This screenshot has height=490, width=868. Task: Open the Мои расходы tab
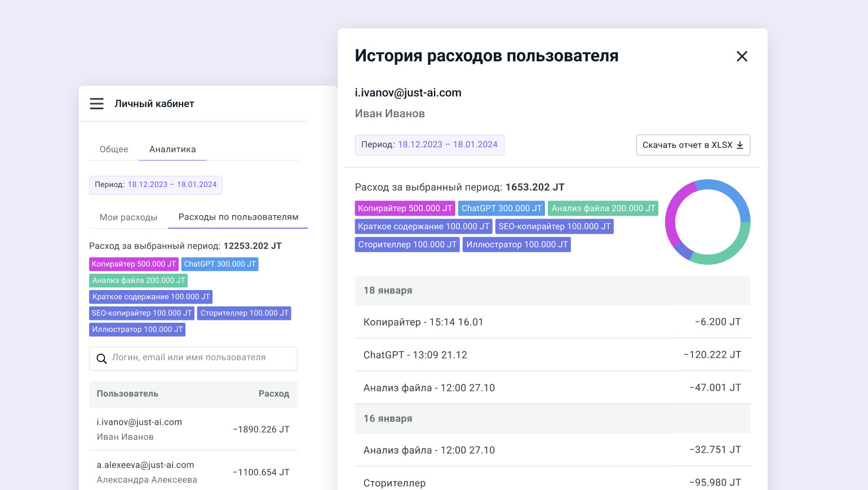click(129, 217)
